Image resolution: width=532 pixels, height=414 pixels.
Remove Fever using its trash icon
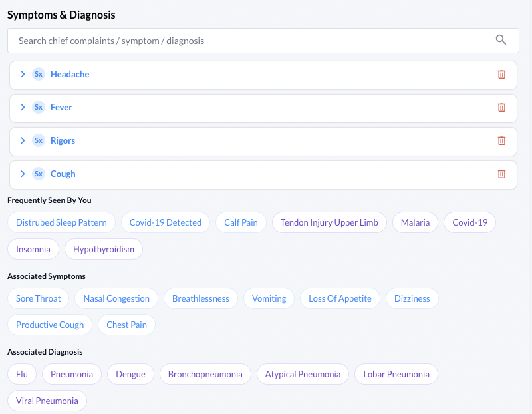coord(501,107)
